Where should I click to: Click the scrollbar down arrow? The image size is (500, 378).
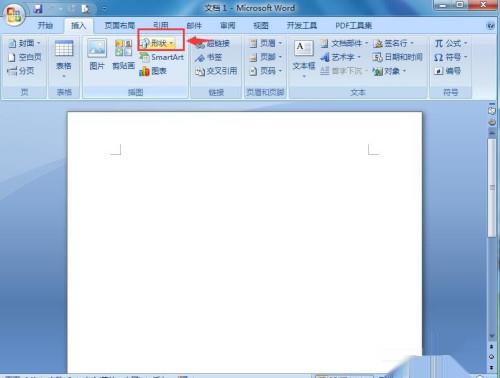click(492, 336)
